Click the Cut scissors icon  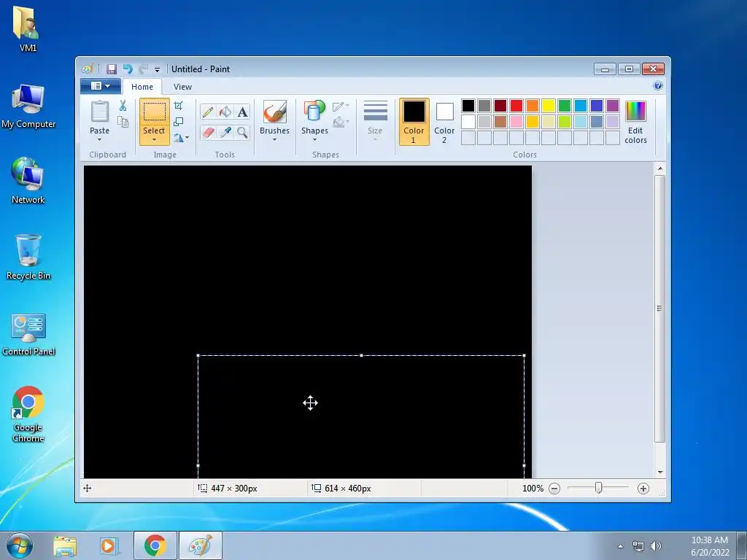pyautogui.click(x=123, y=106)
